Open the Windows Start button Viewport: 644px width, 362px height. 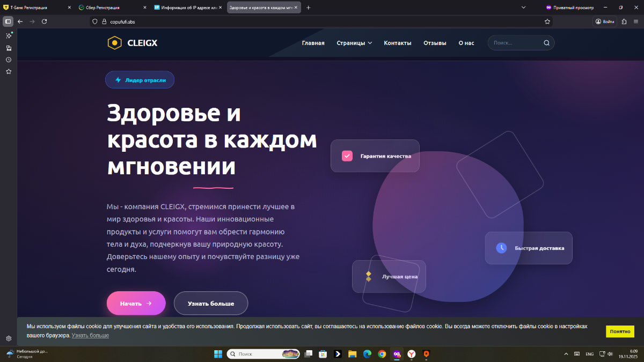pos(218,354)
